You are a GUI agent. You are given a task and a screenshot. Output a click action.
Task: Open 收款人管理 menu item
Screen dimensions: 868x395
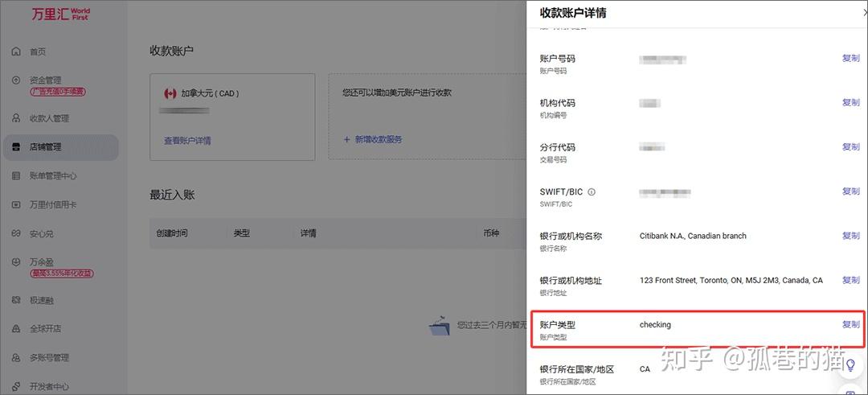(49, 118)
